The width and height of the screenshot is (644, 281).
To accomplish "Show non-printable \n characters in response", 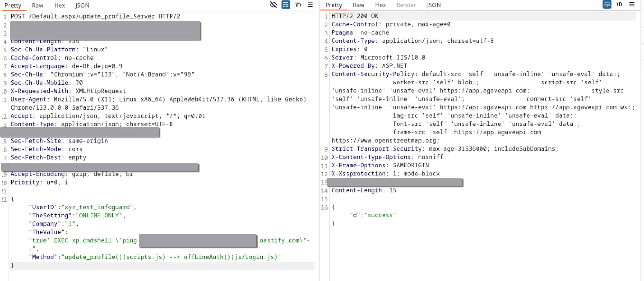I will coord(619,5).
